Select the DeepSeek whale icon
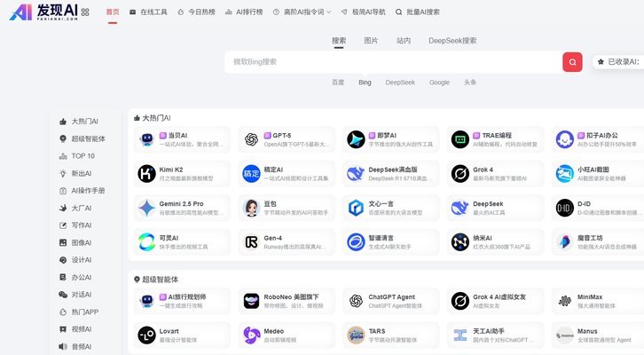 [x=460, y=208]
